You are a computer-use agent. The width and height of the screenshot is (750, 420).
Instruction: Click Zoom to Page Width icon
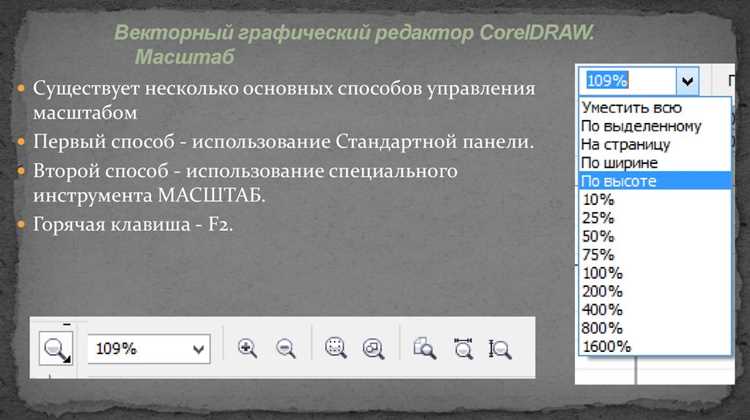coord(463,348)
